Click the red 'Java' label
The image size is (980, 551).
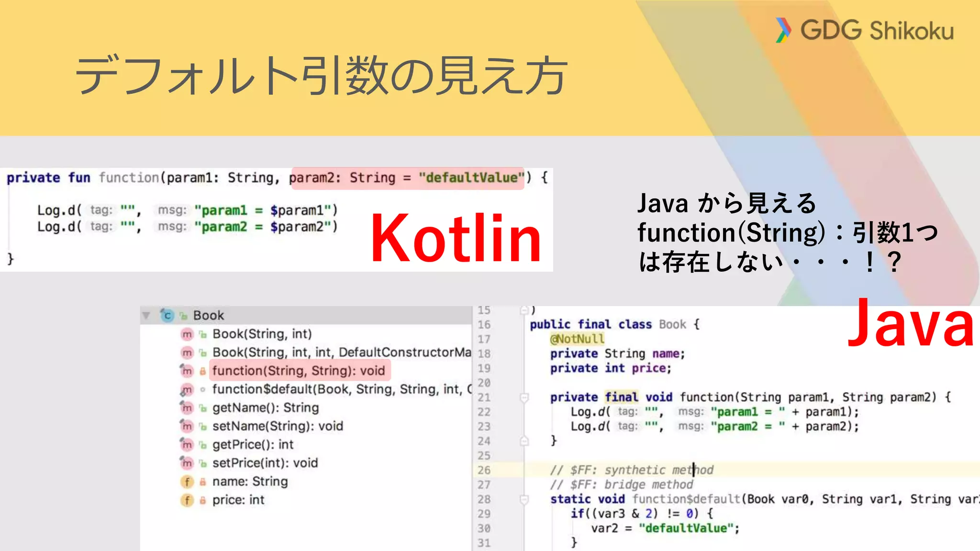[x=911, y=323]
